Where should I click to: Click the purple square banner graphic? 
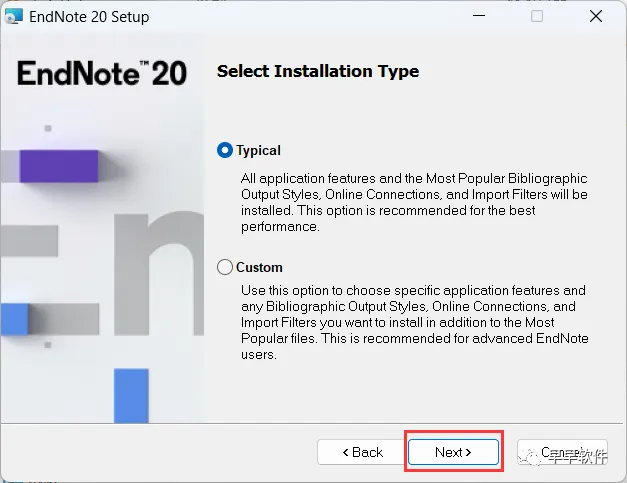tap(58, 166)
